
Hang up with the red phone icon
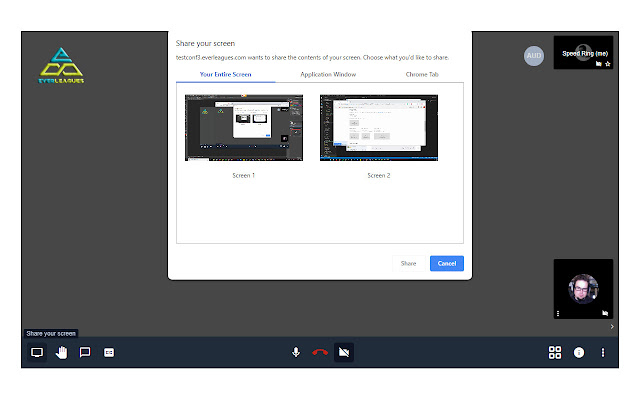point(320,352)
